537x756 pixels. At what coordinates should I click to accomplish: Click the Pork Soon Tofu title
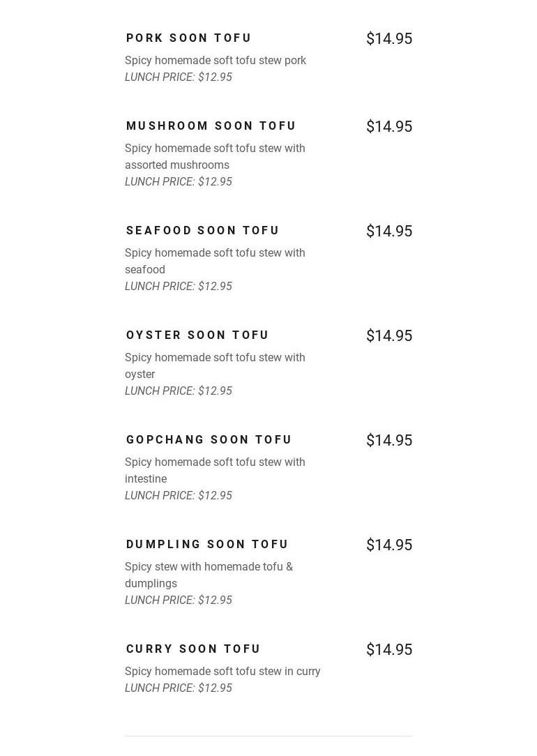188,38
